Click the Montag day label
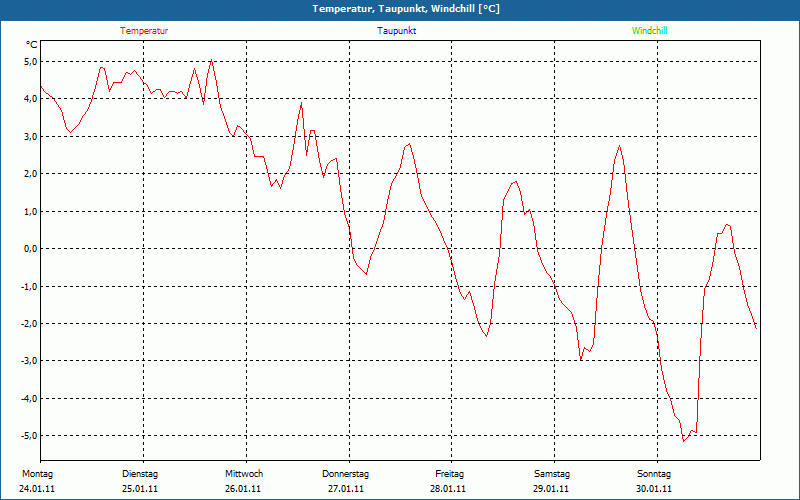The width and height of the screenshot is (800, 500). click(x=37, y=474)
